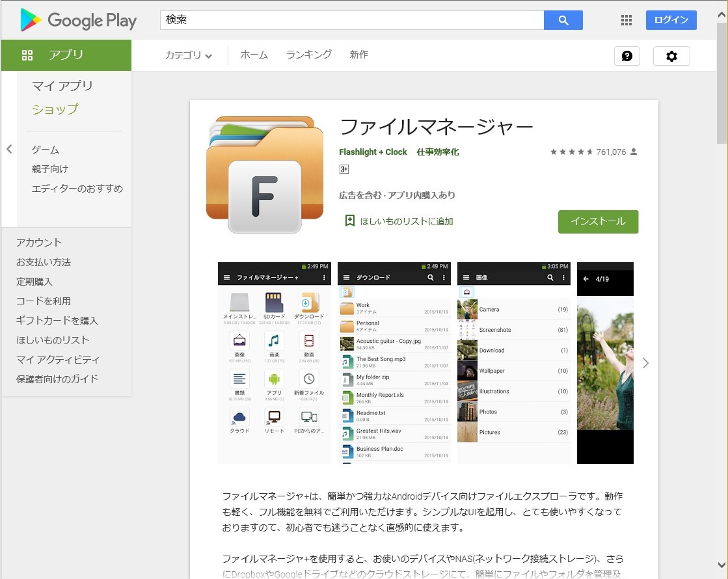728x579 pixels.
Task: Select ショップ in sidebar
Action: [55, 109]
